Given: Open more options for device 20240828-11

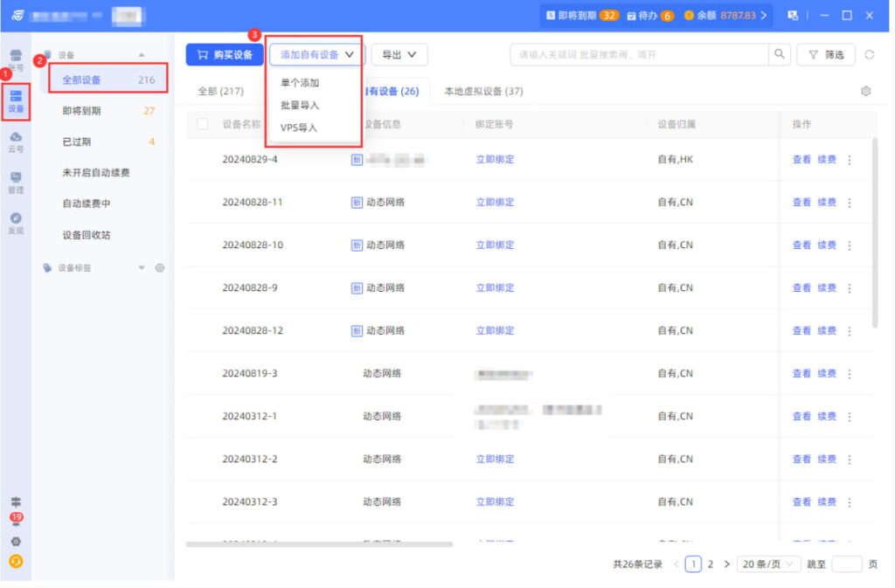Looking at the screenshot, I should coord(850,203).
